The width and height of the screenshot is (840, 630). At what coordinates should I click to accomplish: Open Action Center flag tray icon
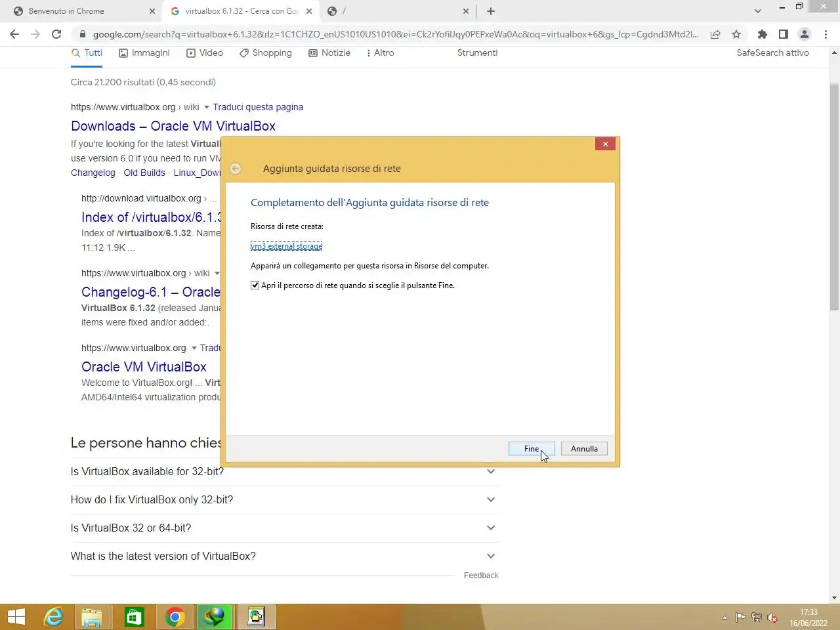tap(741, 618)
